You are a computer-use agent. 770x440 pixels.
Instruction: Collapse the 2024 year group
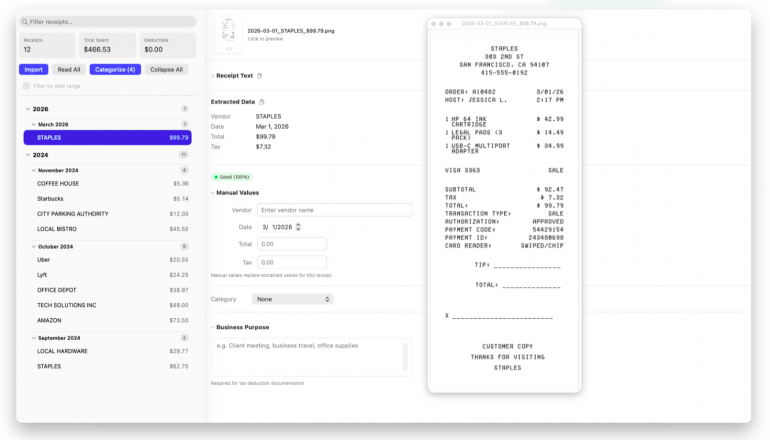(28, 155)
